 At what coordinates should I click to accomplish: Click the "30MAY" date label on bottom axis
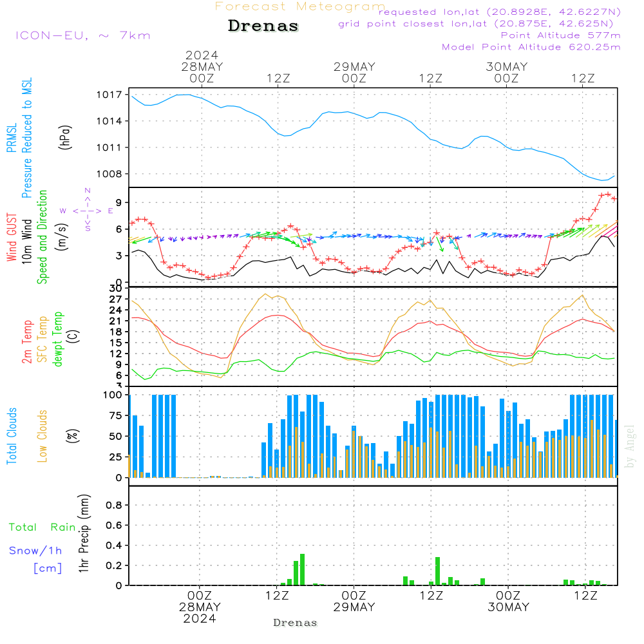[509, 607]
